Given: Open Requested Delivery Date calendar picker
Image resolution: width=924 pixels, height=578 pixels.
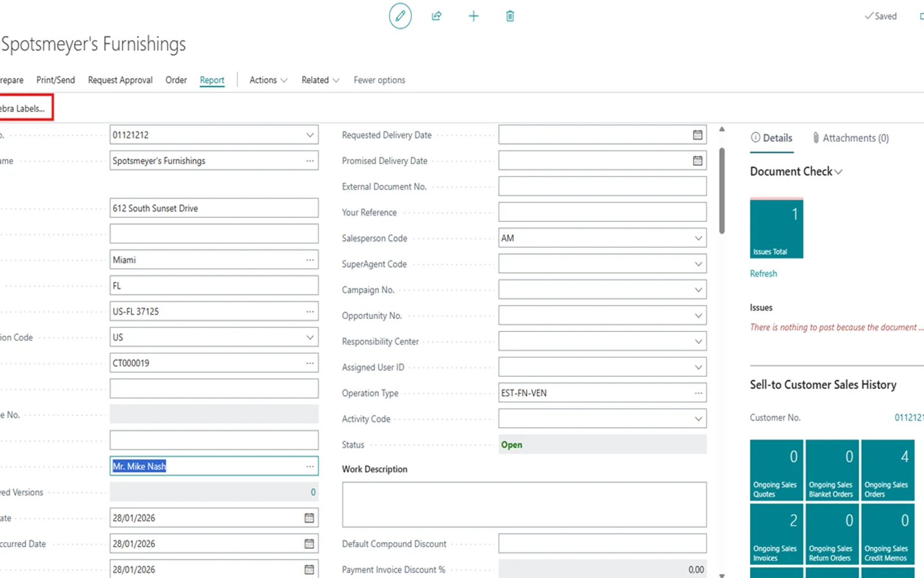Looking at the screenshot, I should point(698,135).
